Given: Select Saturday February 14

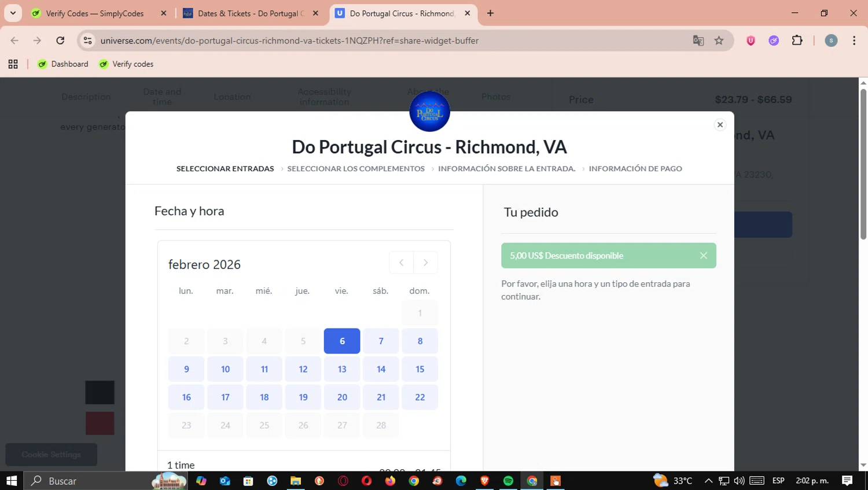Looking at the screenshot, I should 381,369.
